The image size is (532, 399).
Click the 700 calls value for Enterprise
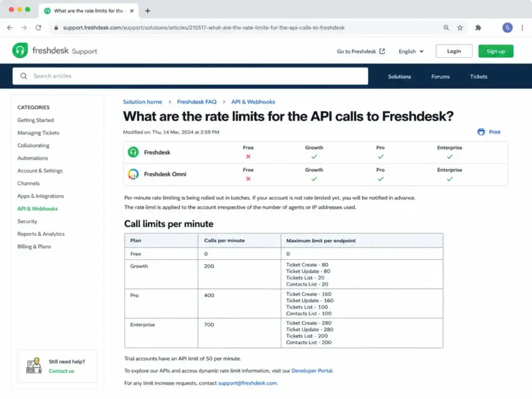(x=209, y=325)
